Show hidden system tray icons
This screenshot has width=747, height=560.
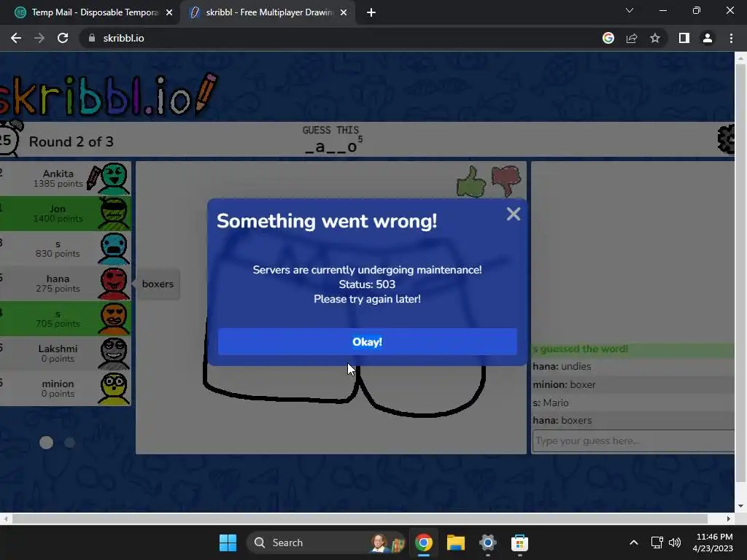click(634, 542)
